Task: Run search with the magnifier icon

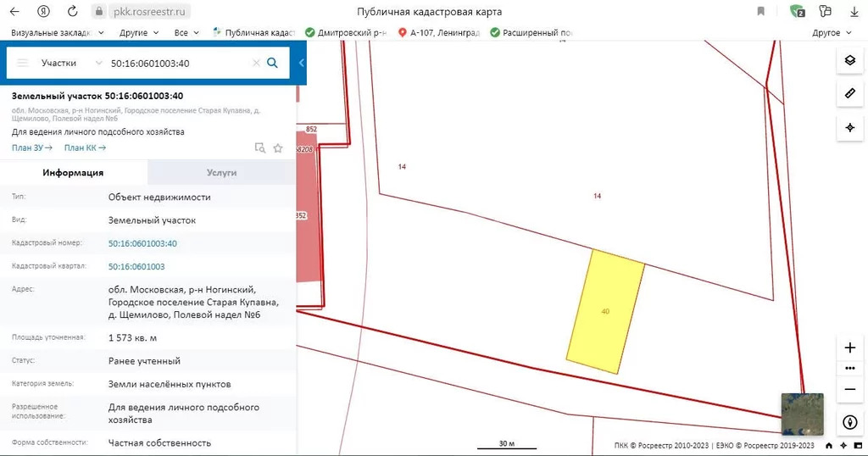Action: tap(272, 63)
